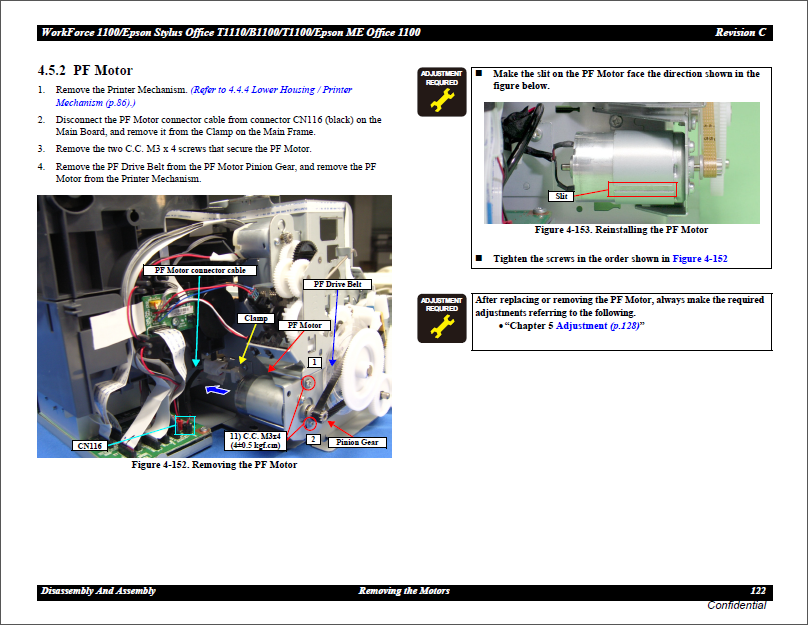Click the 'C.C. M3x4' screw torque label
The width and height of the screenshot is (808, 625).
tap(254, 440)
